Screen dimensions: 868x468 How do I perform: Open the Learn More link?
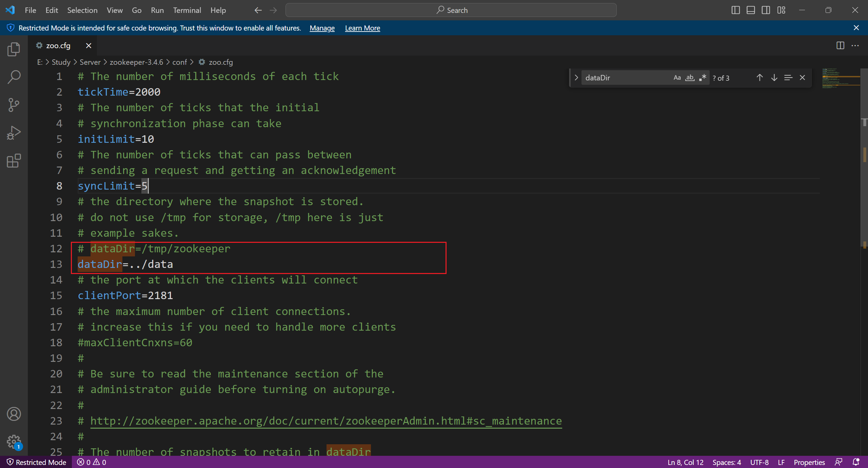coord(362,28)
